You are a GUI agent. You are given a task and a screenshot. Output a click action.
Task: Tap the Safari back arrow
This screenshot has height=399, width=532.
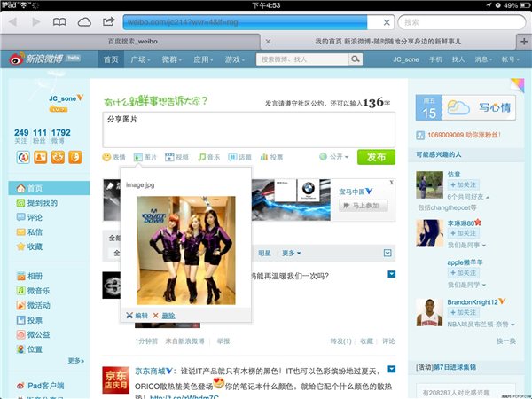click(x=13, y=22)
